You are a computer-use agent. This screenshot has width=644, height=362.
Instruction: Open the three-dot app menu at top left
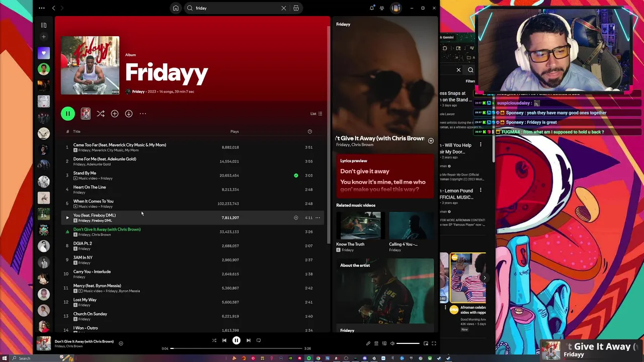tap(42, 8)
